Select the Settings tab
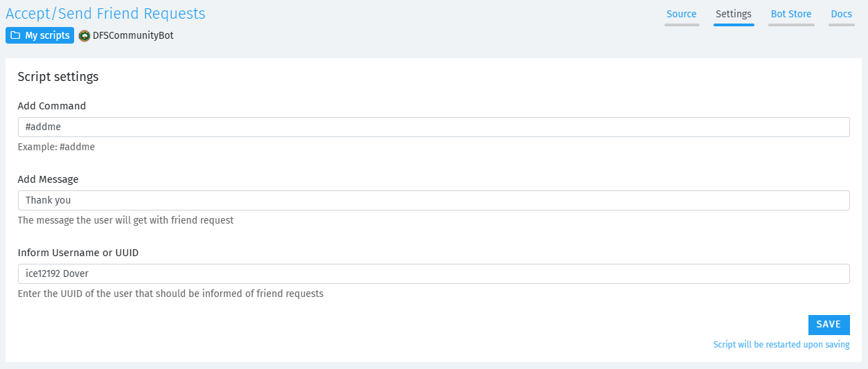 (x=734, y=14)
